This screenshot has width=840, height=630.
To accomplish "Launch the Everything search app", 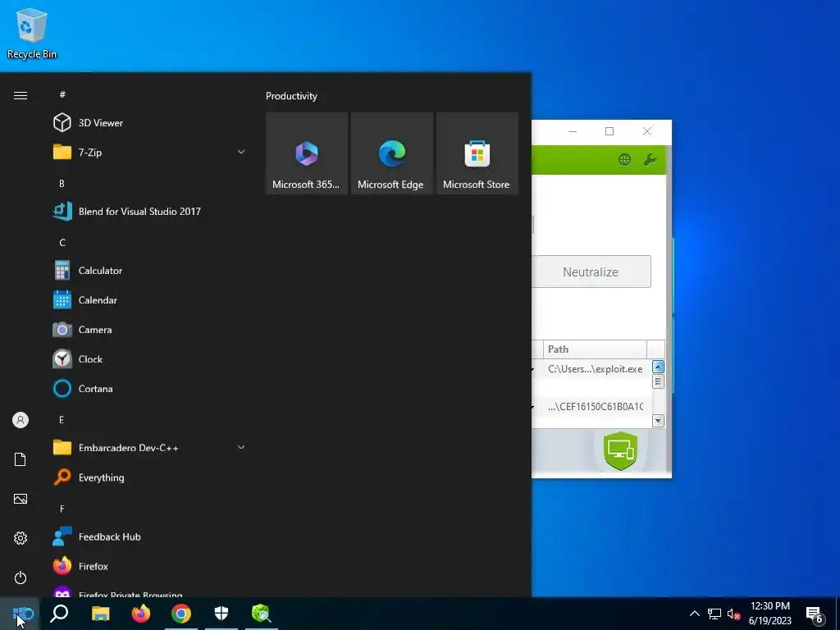I will pos(150,477).
